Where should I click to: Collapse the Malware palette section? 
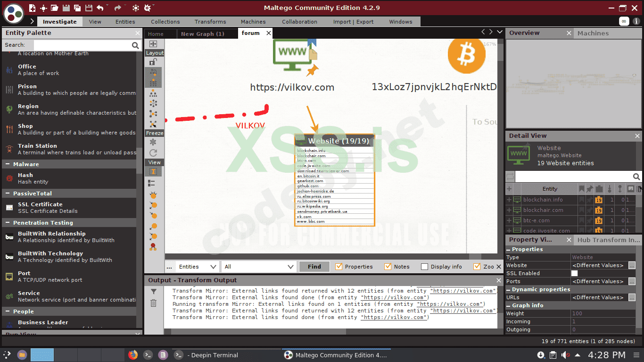click(8, 164)
